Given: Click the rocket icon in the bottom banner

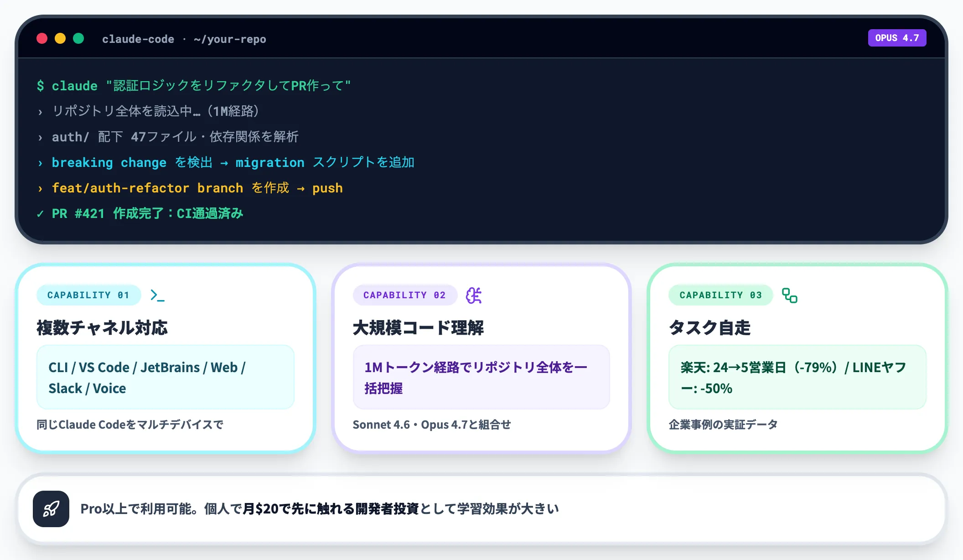Looking at the screenshot, I should click(x=51, y=509).
